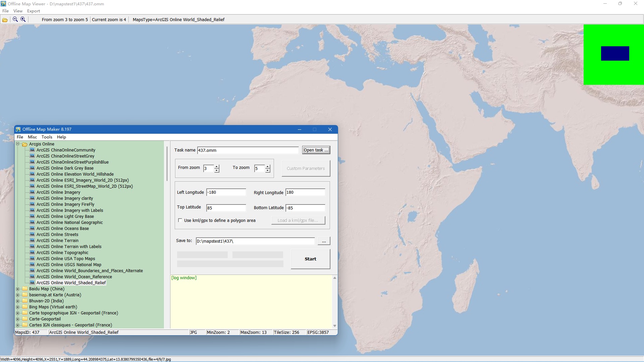
Task: Collapse the Arcgis Online tree node
Action: point(17,144)
